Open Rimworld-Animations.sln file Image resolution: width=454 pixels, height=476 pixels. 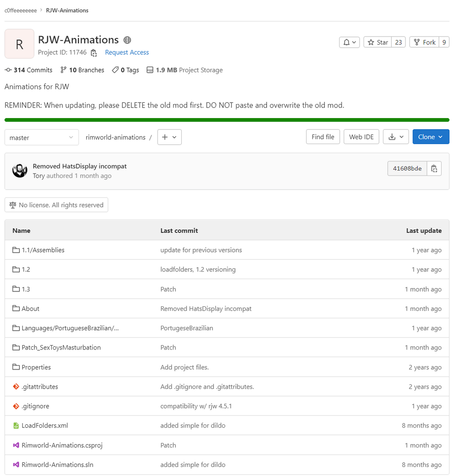coord(57,465)
